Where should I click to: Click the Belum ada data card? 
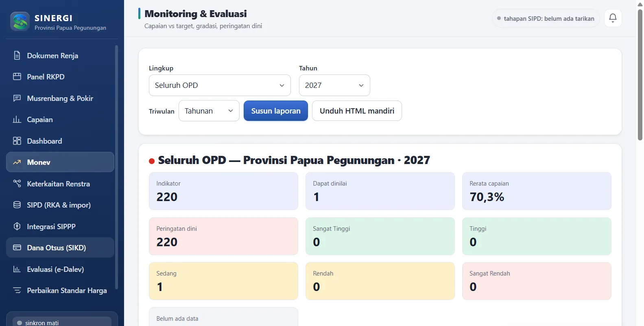point(223,317)
